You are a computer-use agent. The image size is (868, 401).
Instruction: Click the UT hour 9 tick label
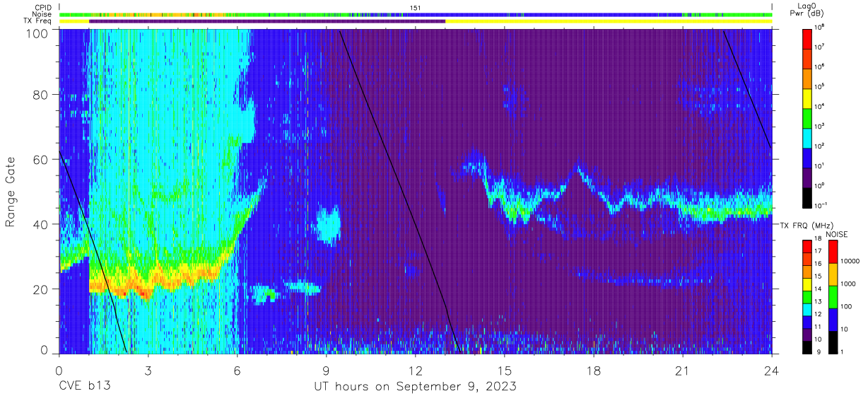(x=326, y=371)
